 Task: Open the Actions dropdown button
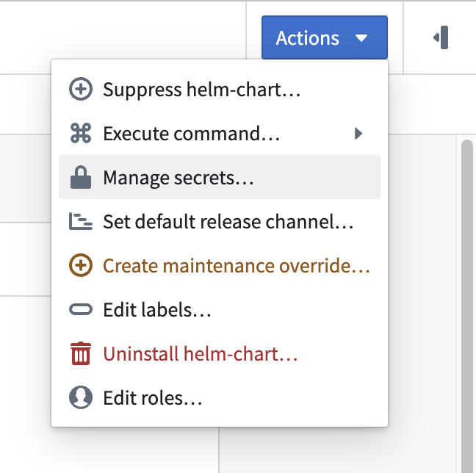(x=324, y=37)
